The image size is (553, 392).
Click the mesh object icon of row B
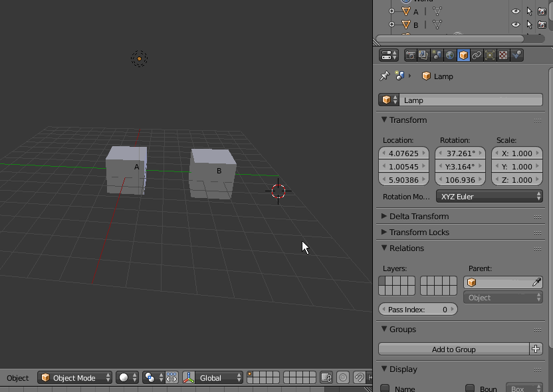pyautogui.click(x=406, y=25)
